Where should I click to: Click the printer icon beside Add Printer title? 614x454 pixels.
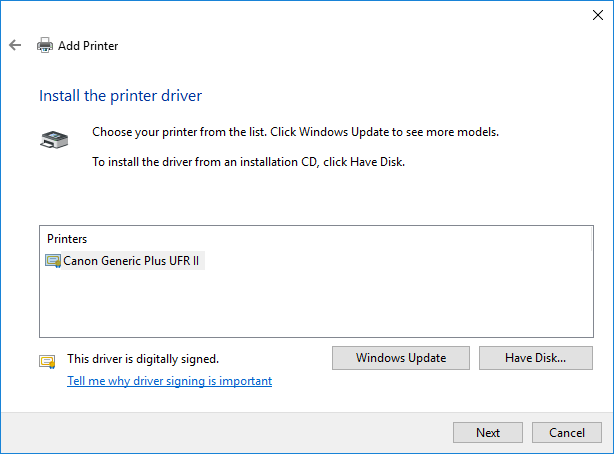(45, 45)
